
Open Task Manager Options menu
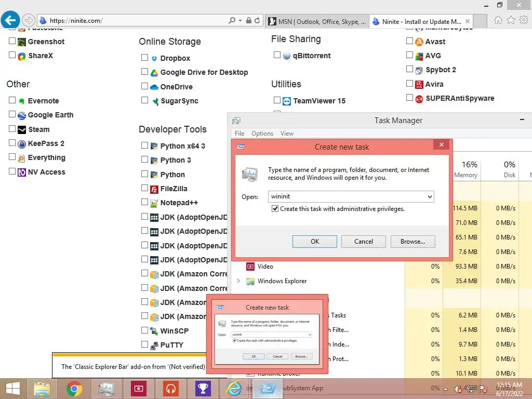click(x=262, y=134)
